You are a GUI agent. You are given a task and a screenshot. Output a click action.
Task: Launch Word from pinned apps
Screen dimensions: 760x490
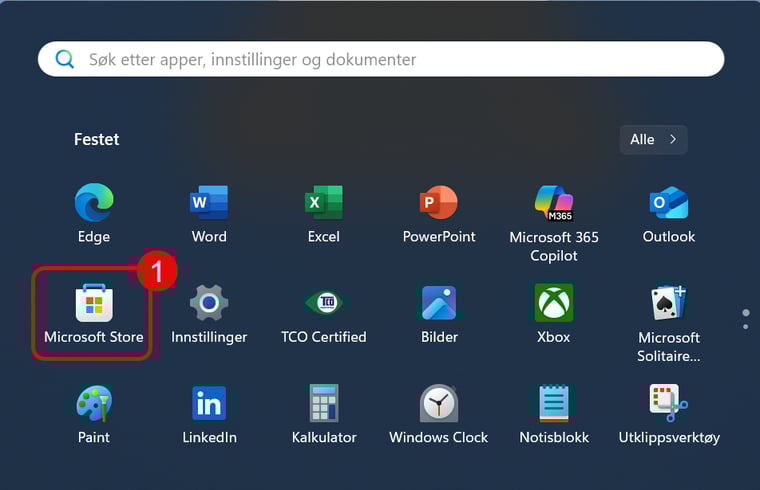point(209,213)
